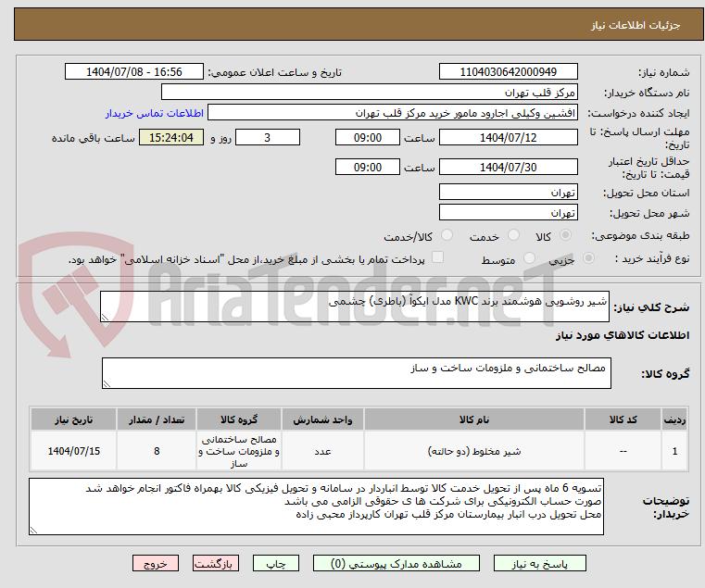Click the general description KWC faucet textarea
Viewport: 705px width, 588px height.
point(355,307)
